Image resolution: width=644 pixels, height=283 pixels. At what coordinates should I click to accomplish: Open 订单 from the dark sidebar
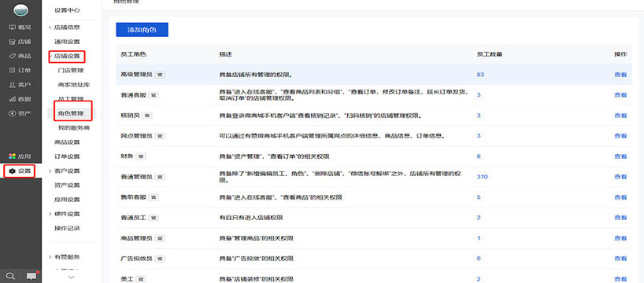pos(20,71)
